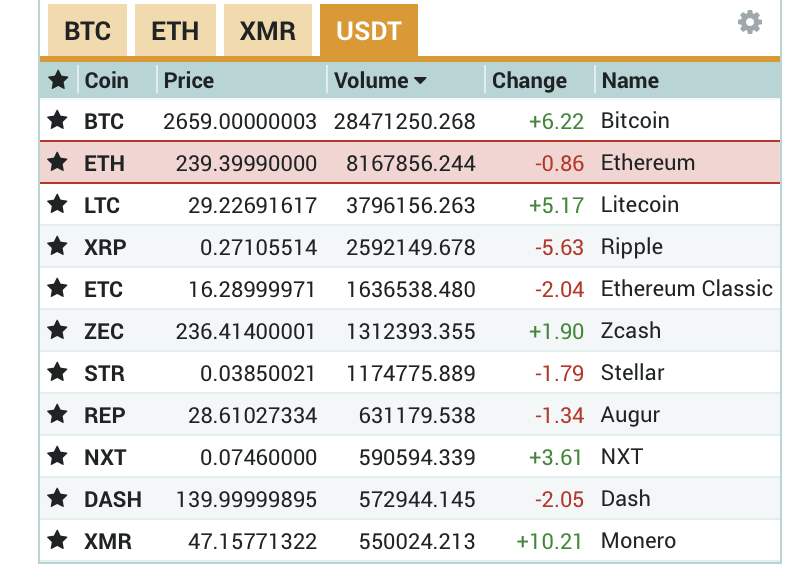796x582 pixels.
Task: Select the Monero market name
Action: click(x=638, y=541)
